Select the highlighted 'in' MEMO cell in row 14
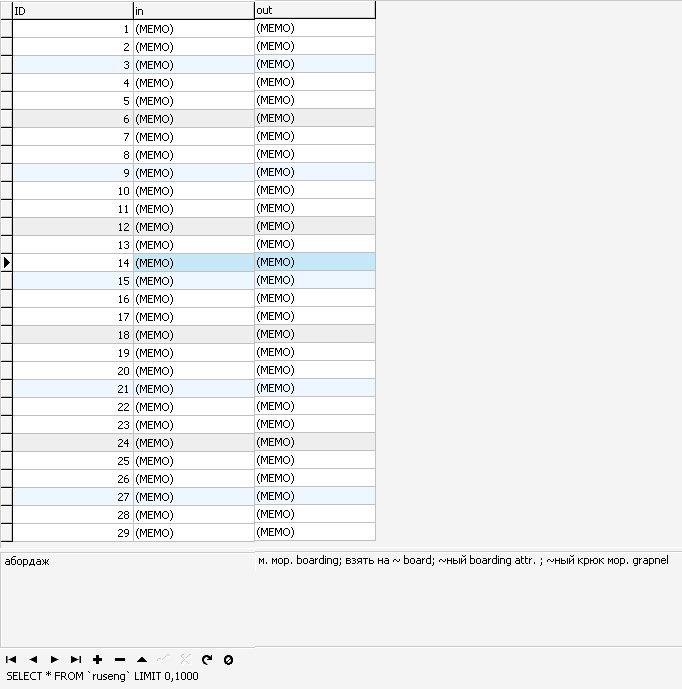This screenshot has width=682, height=689. click(194, 263)
